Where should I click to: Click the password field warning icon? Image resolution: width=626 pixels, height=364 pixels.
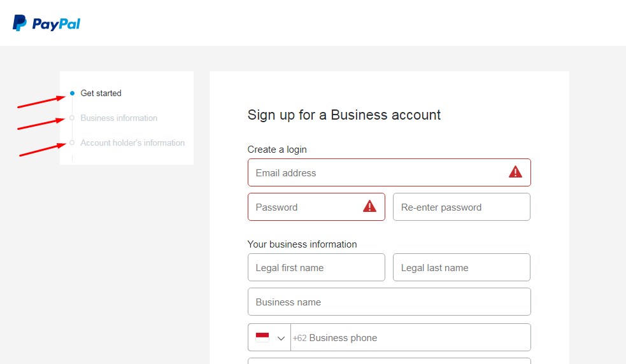(370, 206)
